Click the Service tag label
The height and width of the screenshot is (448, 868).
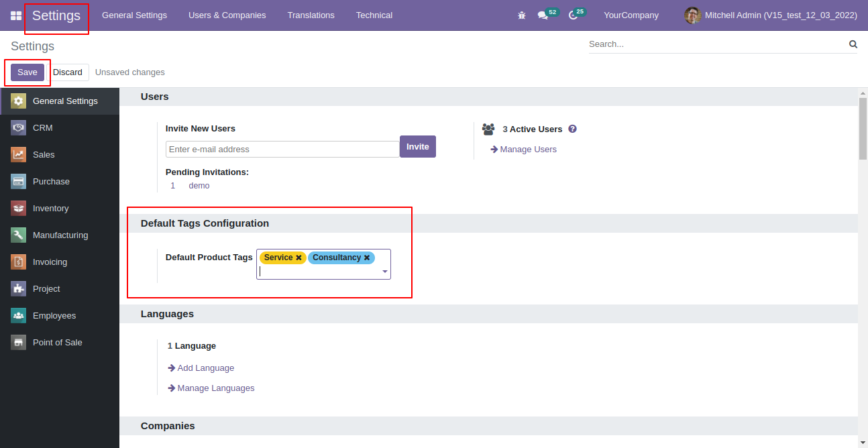click(278, 258)
